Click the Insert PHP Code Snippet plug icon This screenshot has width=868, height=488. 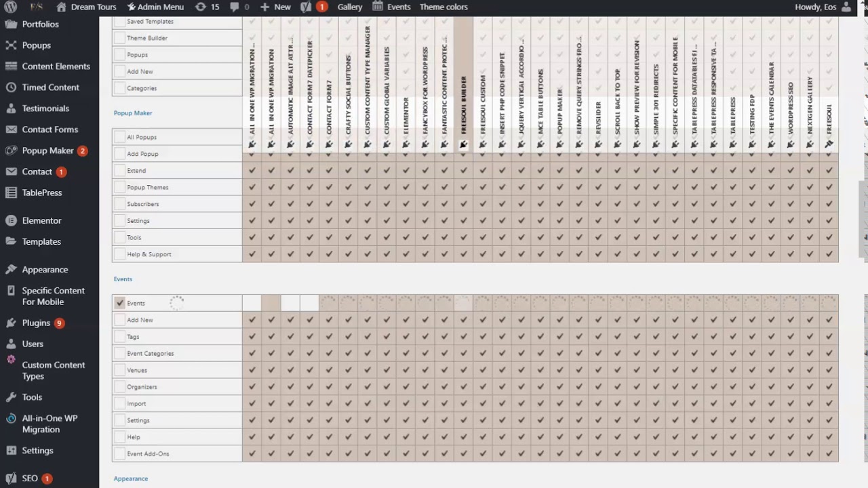click(502, 144)
